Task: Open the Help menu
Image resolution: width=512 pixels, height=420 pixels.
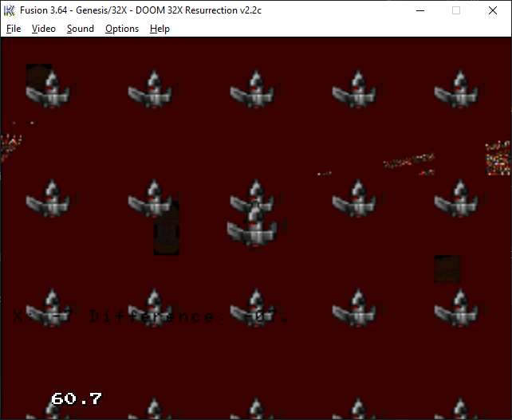Action: click(160, 29)
